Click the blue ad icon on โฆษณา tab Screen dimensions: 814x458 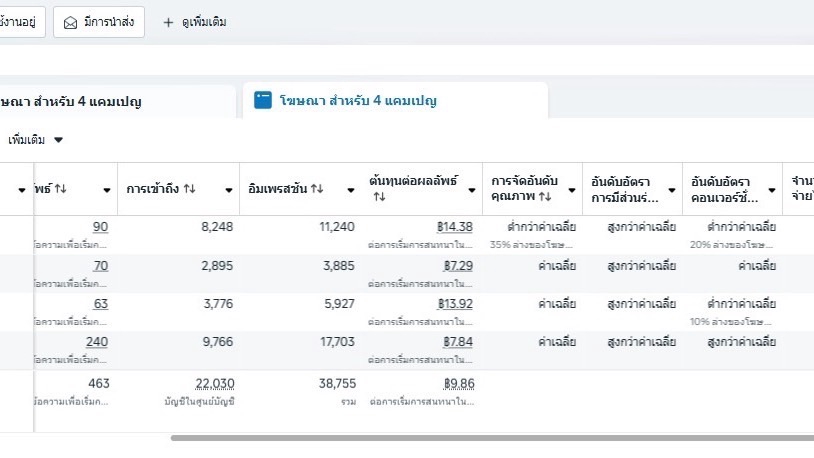[x=263, y=100]
